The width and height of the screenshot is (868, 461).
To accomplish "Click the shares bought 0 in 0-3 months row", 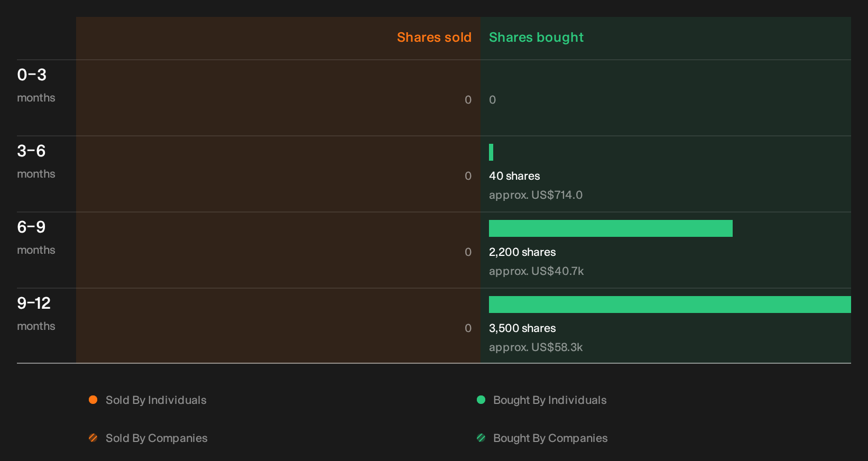I will (x=493, y=100).
